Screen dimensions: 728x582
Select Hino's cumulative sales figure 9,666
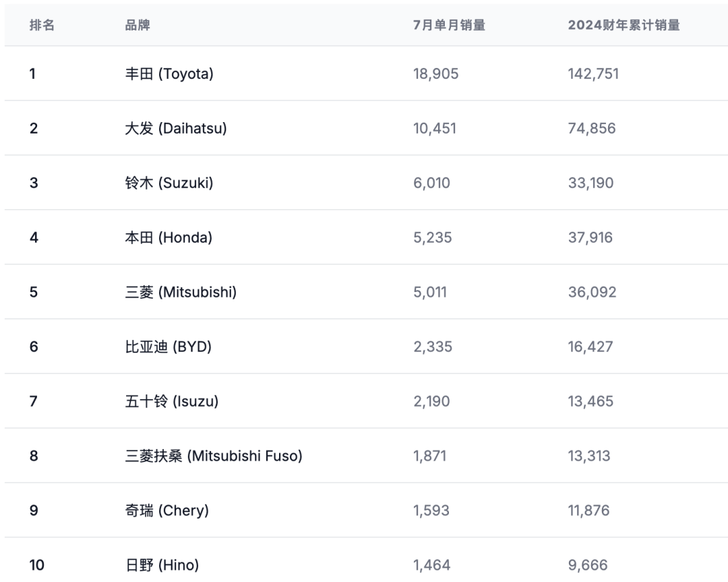pyautogui.click(x=588, y=565)
